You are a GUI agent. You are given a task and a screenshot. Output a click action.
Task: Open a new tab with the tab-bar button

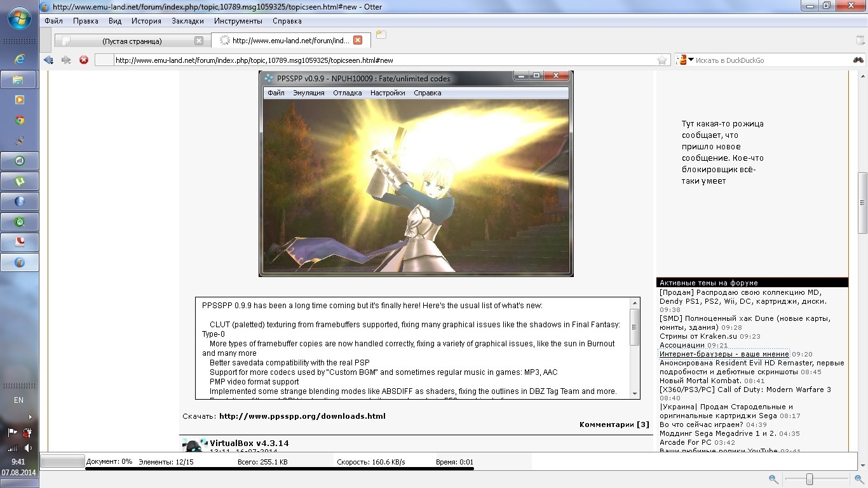tap(381, 34)
